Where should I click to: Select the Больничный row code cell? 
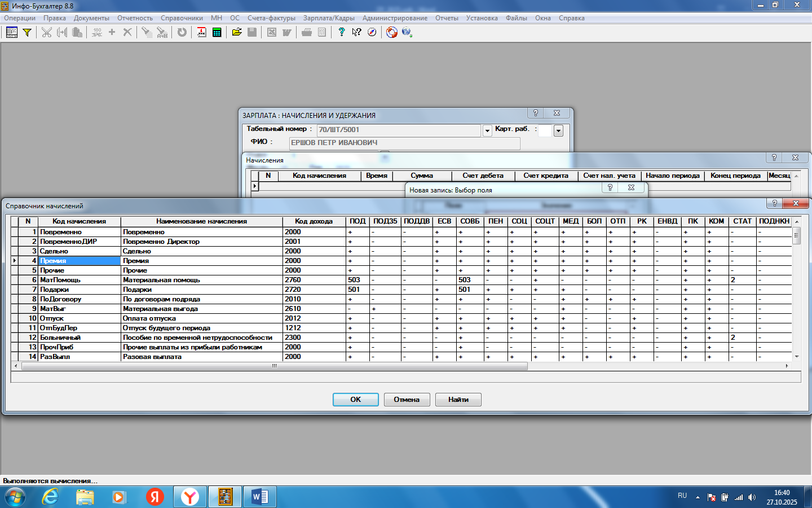(x=79, y=338)
